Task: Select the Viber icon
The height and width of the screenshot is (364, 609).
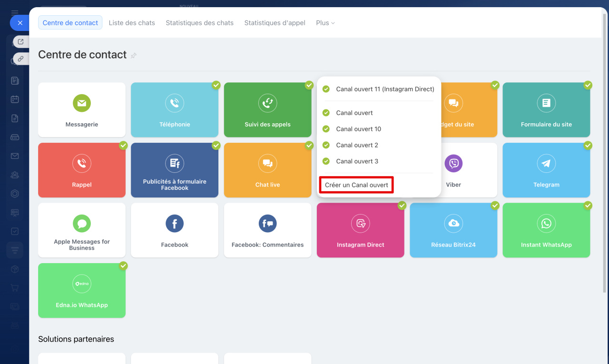Action: pyautogui.click(x=453, y=163)
